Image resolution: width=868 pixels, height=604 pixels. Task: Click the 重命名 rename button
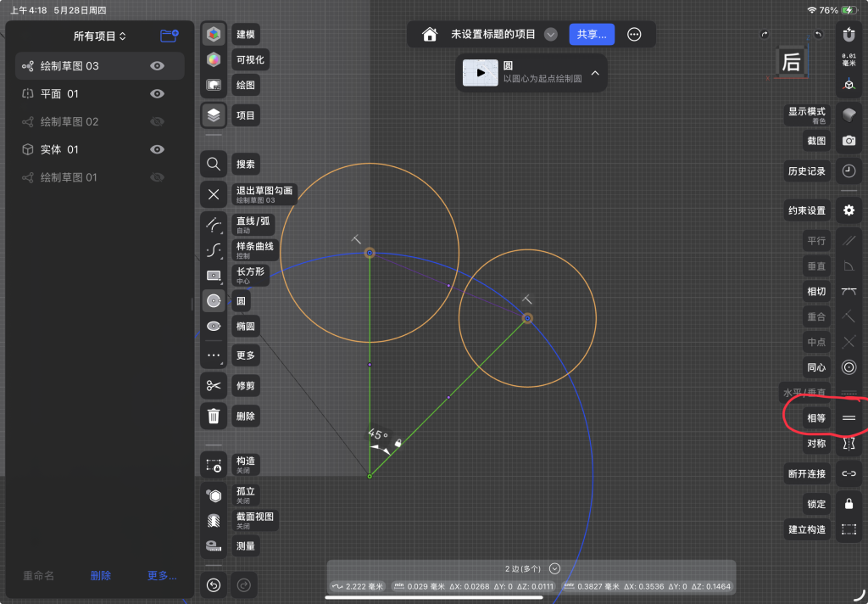coord(39,576)
